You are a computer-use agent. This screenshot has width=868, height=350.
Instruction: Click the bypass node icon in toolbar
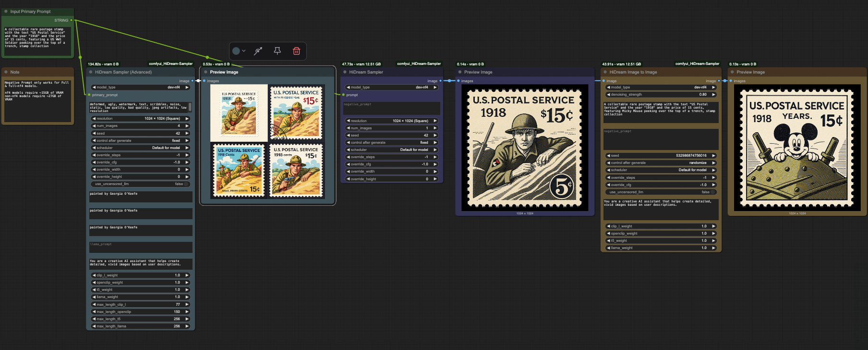point(258,51)
